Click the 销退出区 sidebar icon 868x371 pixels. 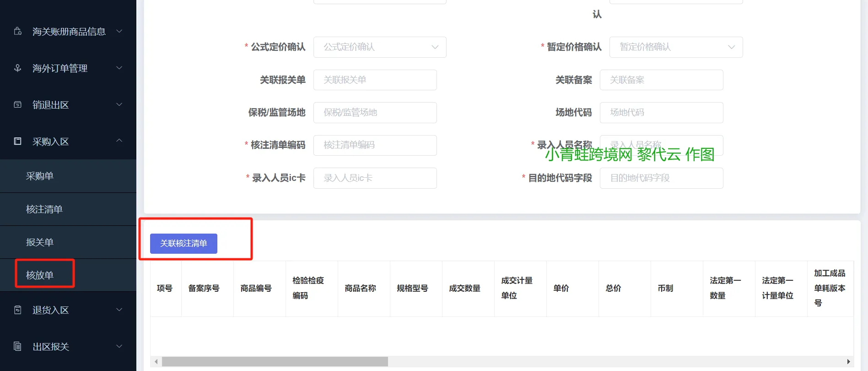[18, 105]
